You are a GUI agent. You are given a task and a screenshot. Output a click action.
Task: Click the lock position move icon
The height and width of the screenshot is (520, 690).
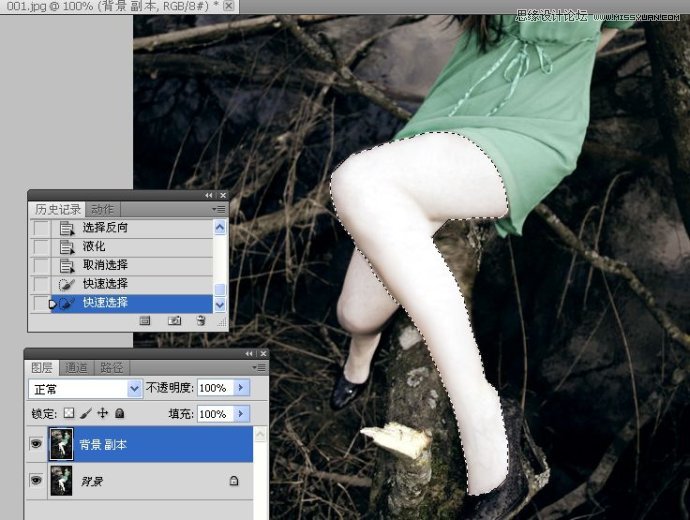(x=103, y=413)
